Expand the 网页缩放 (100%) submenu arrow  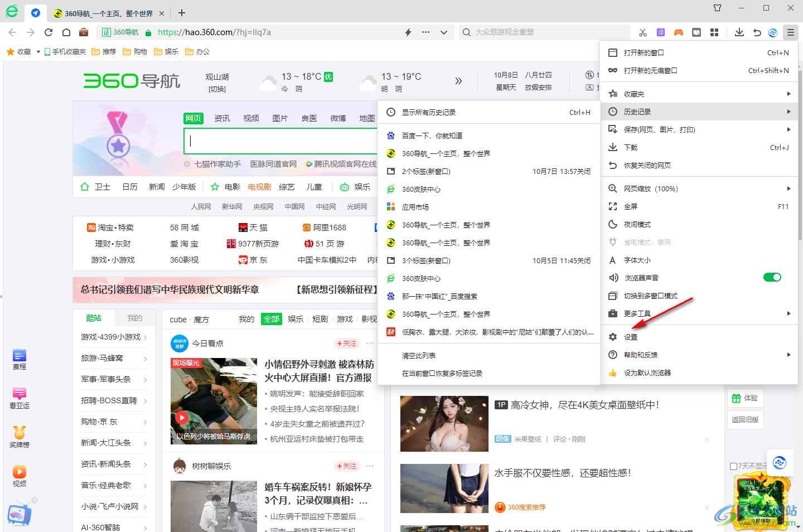point(789,188)
